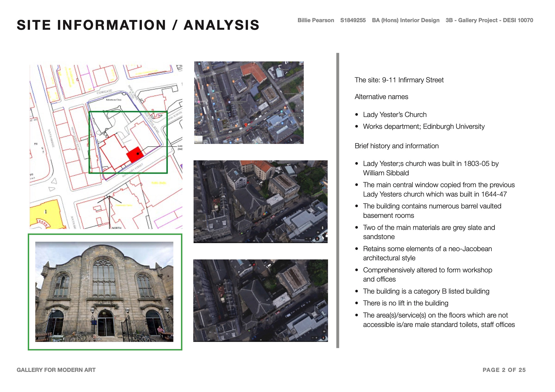This screenshot has width=555, height=392.
Task: Click bullet about church built in 1803-05
Action: click(431, 168)
